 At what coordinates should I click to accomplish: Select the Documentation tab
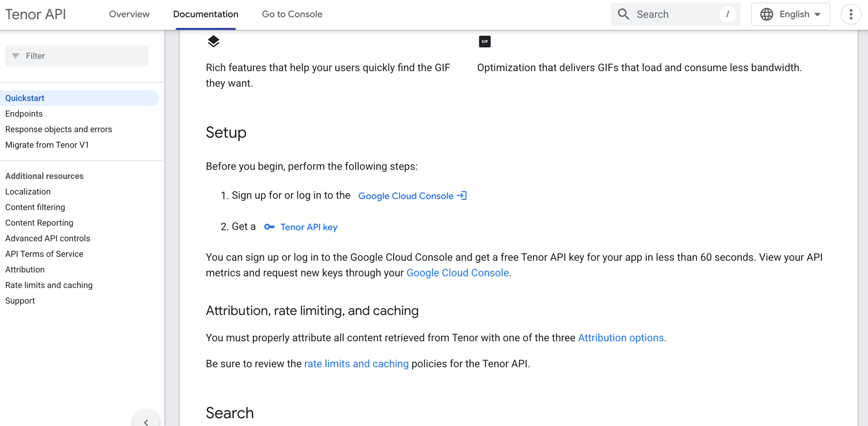click(206, 14)
